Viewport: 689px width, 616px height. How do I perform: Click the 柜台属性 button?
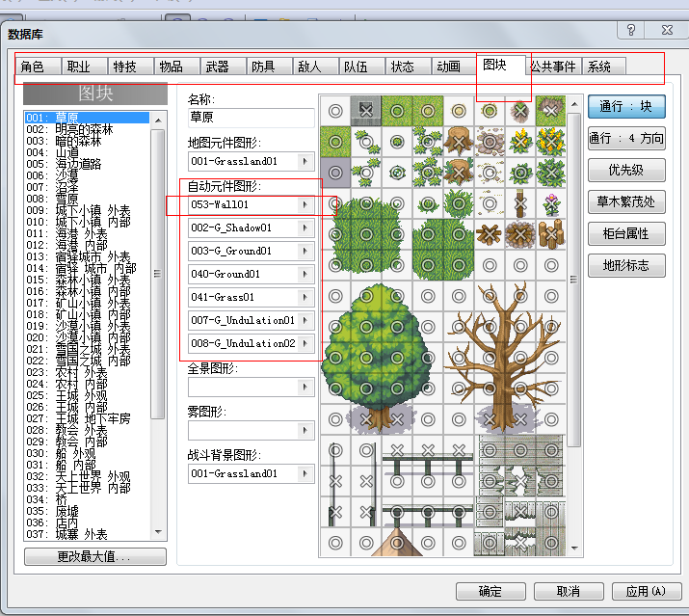click(x=626, y=233)
